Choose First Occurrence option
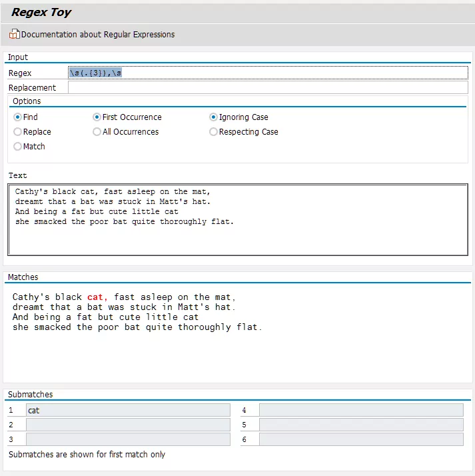The height and width of the screenshot is (476, 475). coord(97,117)
